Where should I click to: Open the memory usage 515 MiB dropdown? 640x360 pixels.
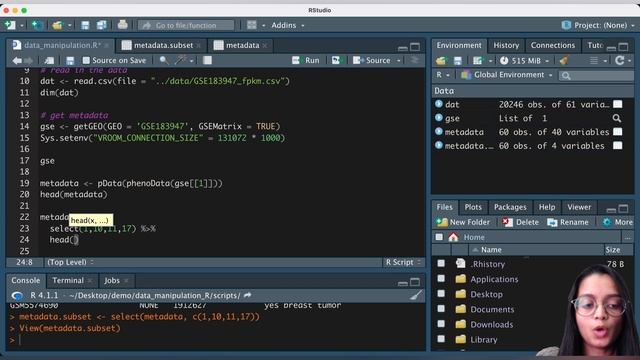[524, 61]
